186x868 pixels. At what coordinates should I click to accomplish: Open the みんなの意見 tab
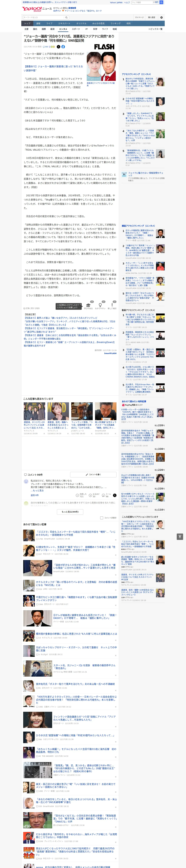[x=99, y=24]
